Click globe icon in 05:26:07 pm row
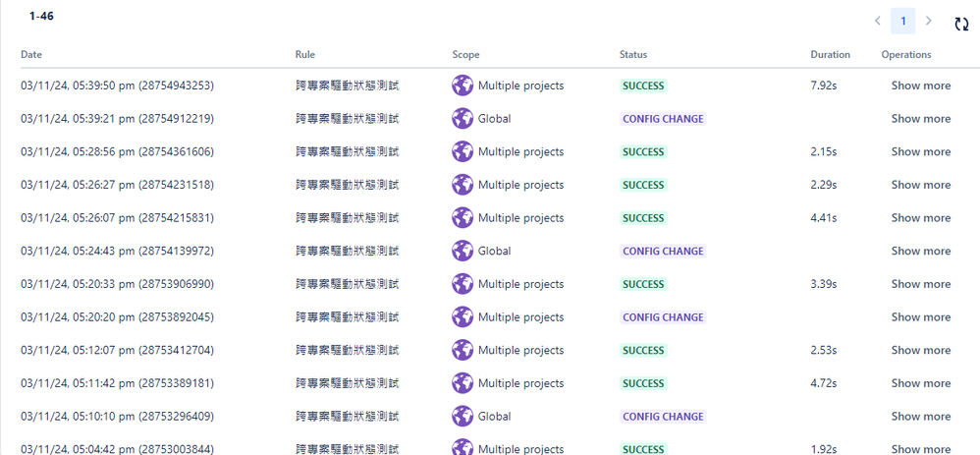The height and width of the screenshot is (455, 980). (x=463, y=218)
